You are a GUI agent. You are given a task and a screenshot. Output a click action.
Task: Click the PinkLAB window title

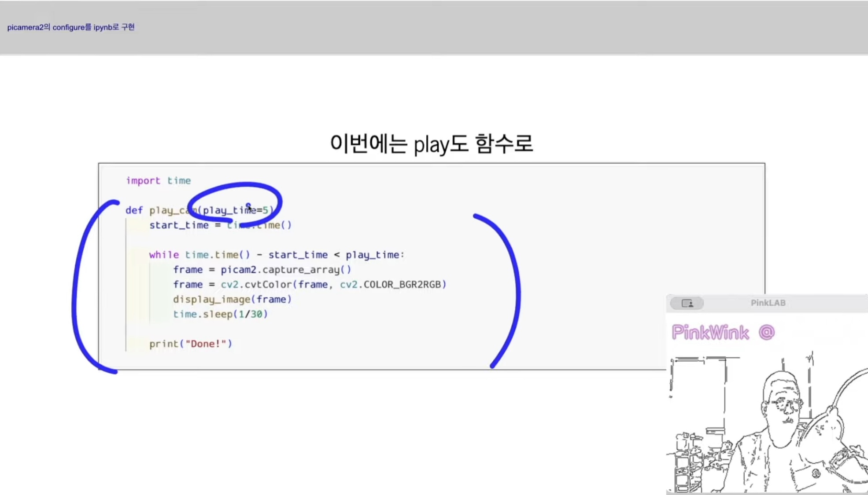(768, 303)
